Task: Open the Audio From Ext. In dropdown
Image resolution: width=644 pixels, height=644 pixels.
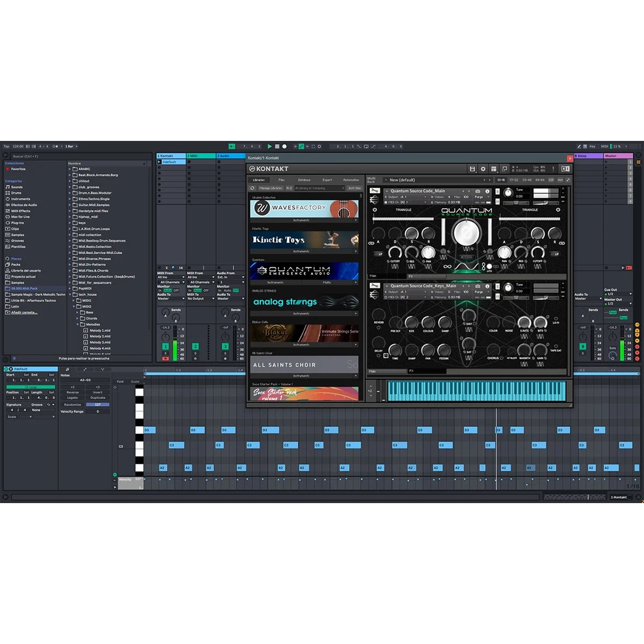Action: coord(231,277)
